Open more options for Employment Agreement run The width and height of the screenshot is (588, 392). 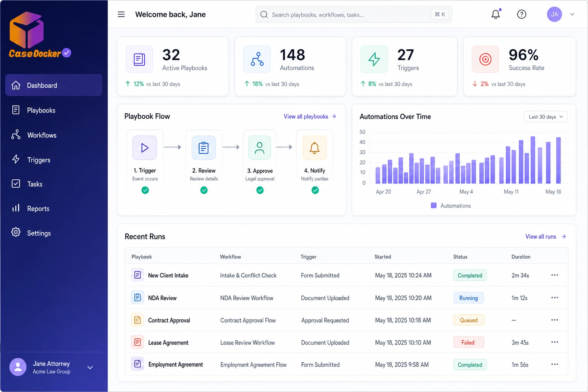pos(554,364)
